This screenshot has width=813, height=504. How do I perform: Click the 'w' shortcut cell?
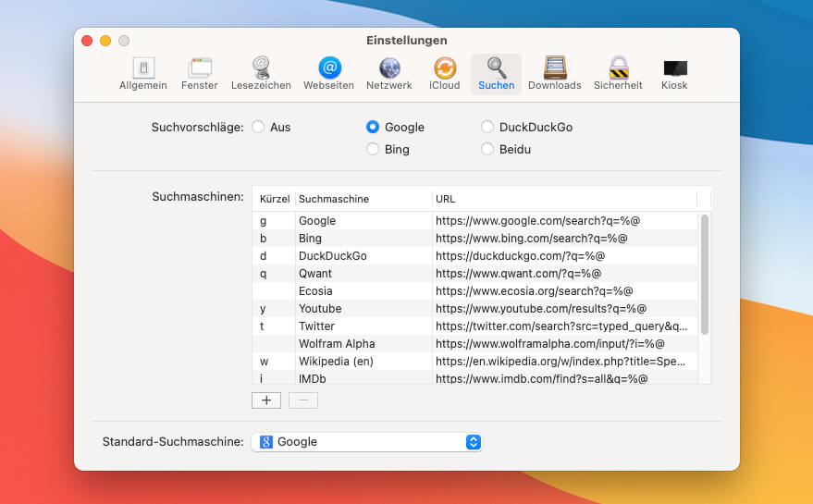click(x=274, y=362)
